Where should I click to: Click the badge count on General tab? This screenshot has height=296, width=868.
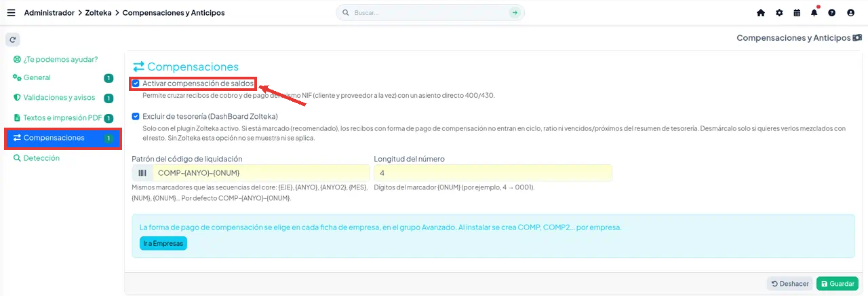click(108, 78)
